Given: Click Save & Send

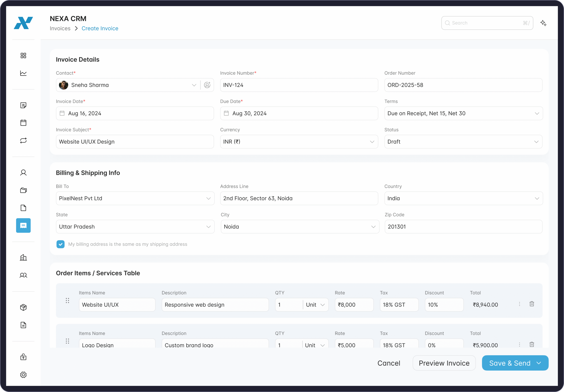Looking at the screenshot, I should pyautogui.click(x=510, y=363).
